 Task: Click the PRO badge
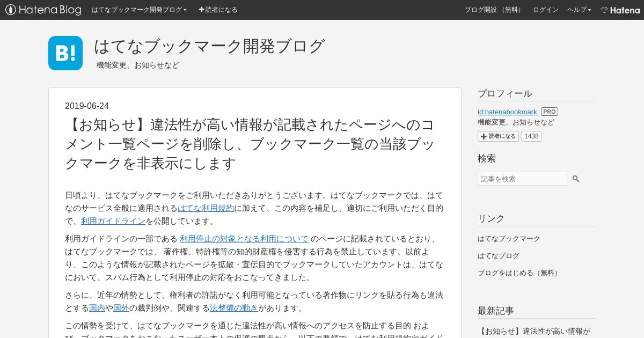pos(550,112)
